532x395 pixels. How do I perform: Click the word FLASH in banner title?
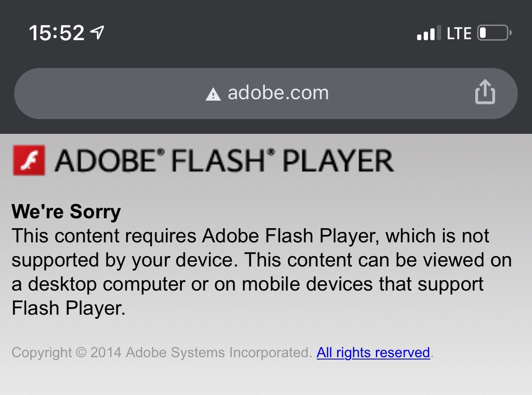218,160
